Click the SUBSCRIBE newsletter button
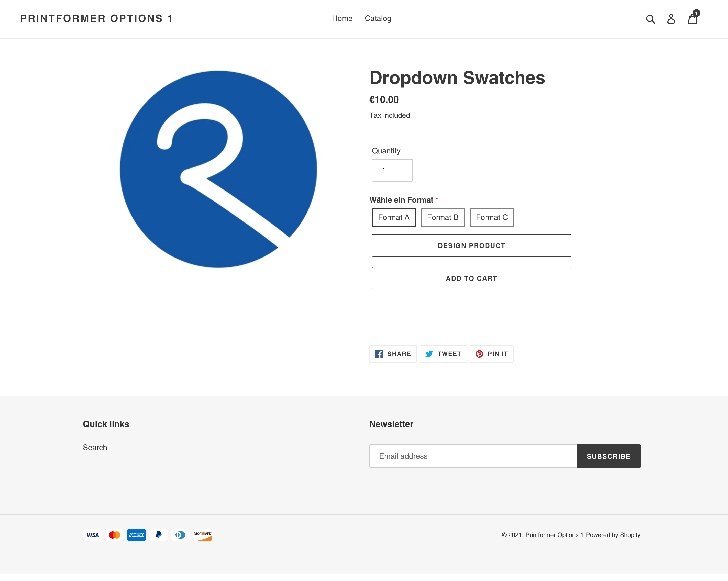 [x=608, y=456]
